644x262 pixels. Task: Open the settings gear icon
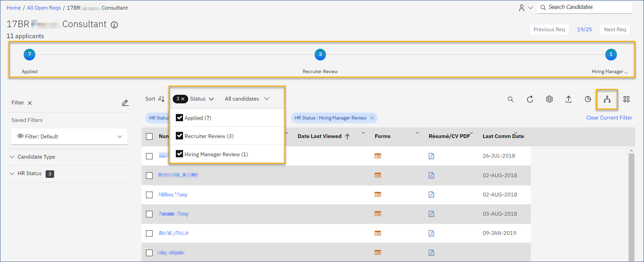pyautogui.click(x=549, y=99)
